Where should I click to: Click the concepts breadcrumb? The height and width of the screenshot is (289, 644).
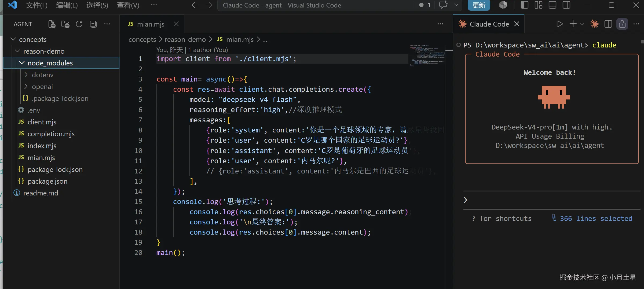coord(142,39)
